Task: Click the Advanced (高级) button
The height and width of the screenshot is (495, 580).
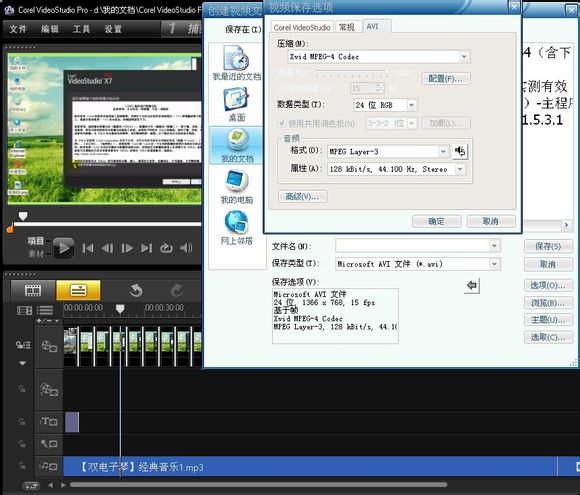Action: coord(302,196)
